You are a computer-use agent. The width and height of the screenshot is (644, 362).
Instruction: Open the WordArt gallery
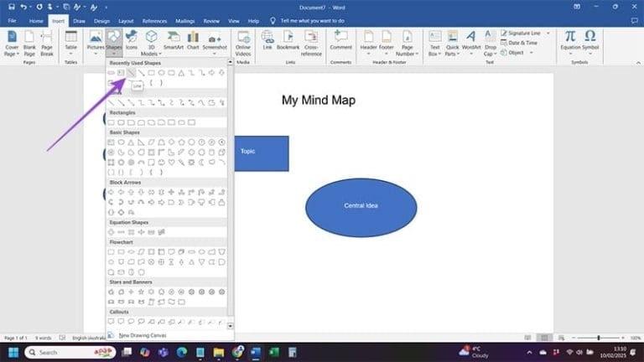tap(471, 43)
